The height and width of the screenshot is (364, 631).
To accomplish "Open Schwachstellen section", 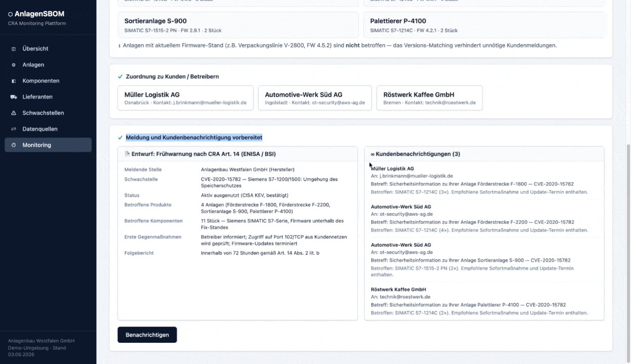I will click(48, 113).
